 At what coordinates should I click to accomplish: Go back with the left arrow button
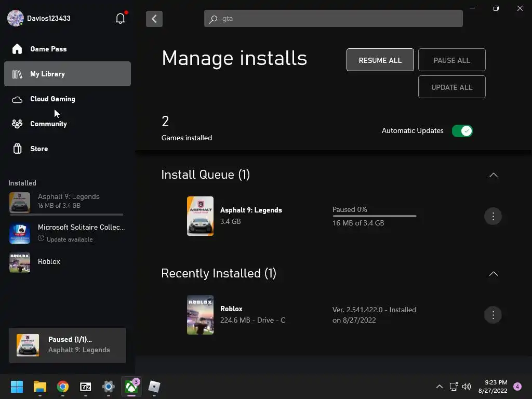(x=154, y=19)
